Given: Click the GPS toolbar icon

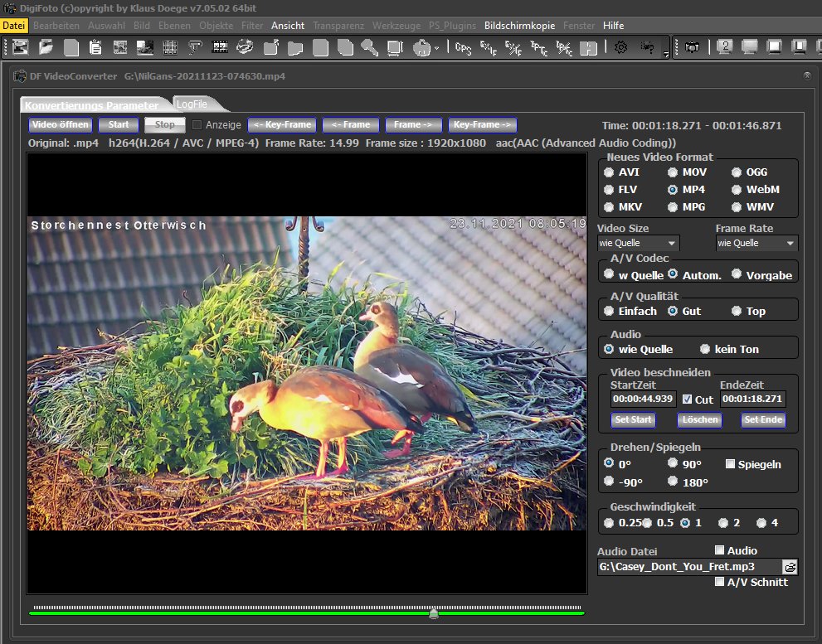Looking at the screenshot, I should tap(464, 47).
